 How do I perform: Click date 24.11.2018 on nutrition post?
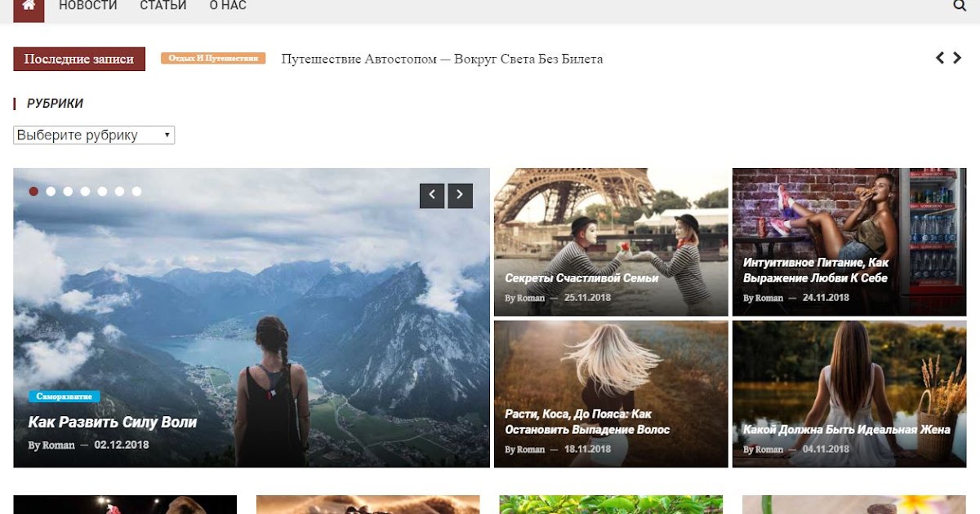click(826, 298)
